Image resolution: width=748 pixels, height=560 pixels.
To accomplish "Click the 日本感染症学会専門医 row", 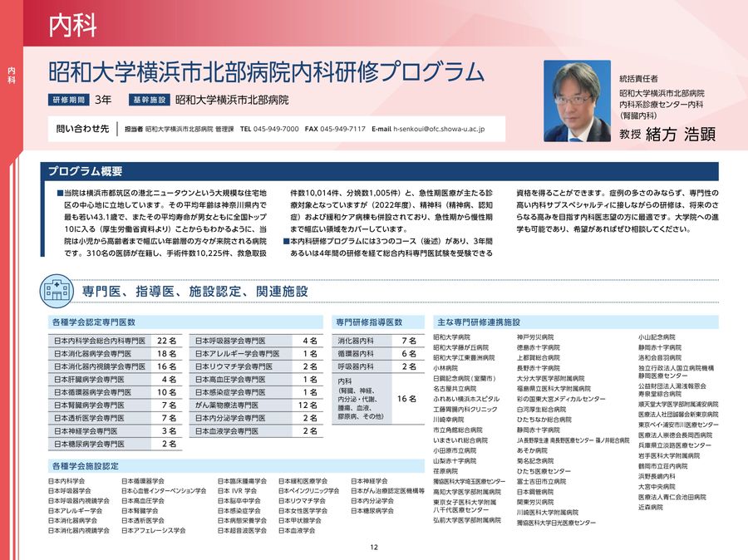I will (256, 392).
